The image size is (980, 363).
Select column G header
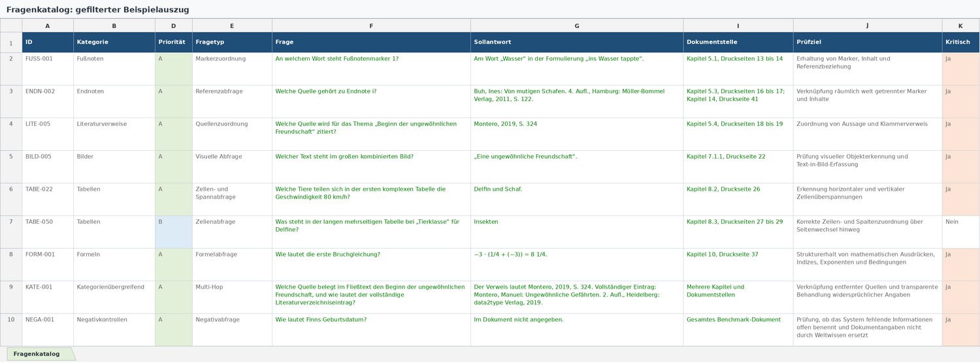[x=577, y=25]
